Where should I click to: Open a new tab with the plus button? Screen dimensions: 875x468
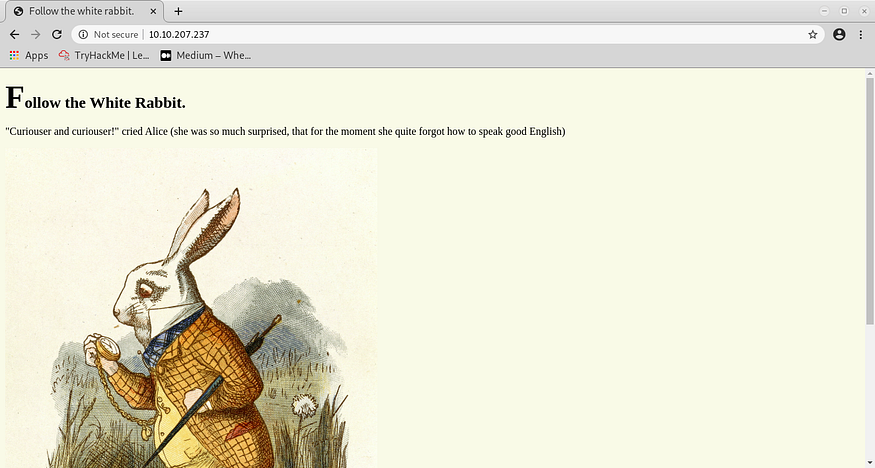(x=178, y=11)
